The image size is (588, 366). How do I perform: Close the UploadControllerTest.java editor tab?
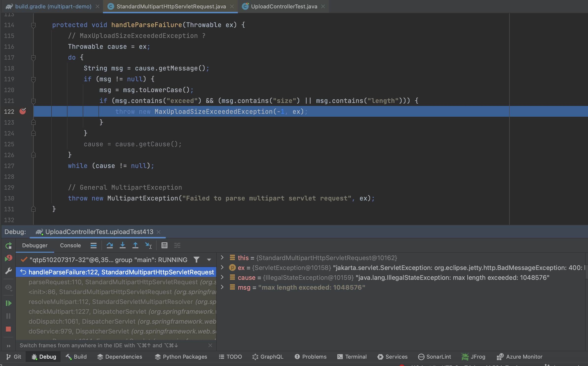[x=323, y=7]
